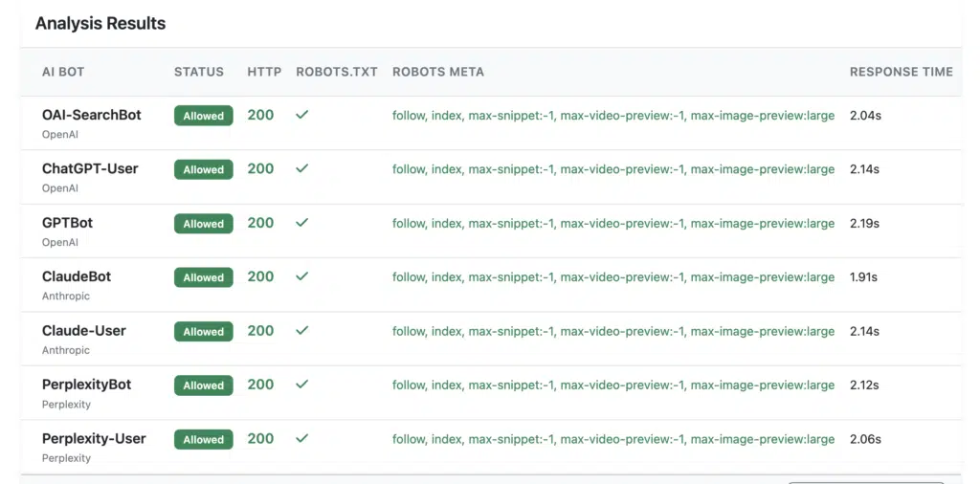Viewport: 980px width, 484px height.
Task: Click the Allowed badge for Perplexity-User
Action: (x=203, y=440)
